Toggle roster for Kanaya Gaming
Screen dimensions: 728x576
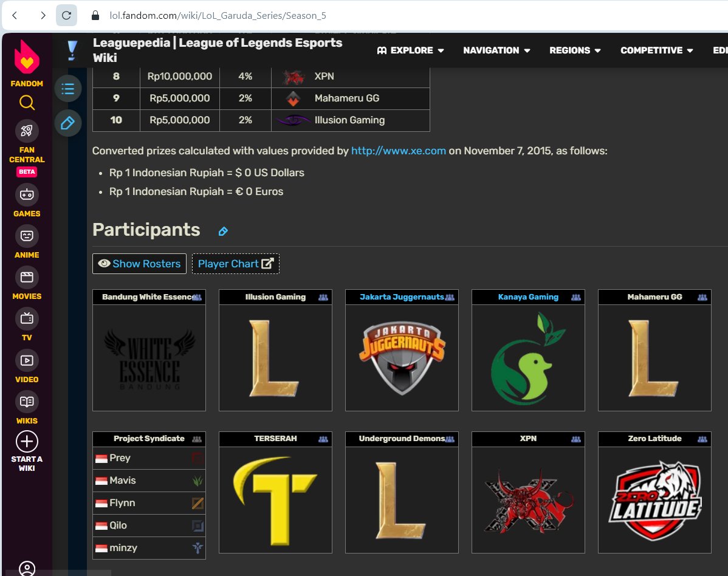point(575,297)
